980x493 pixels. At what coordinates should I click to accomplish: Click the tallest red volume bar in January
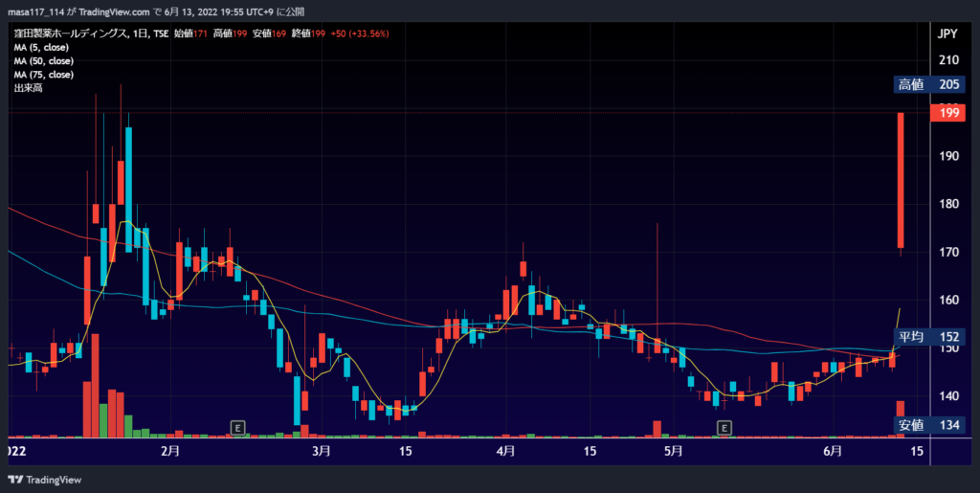tap(95, 386)
